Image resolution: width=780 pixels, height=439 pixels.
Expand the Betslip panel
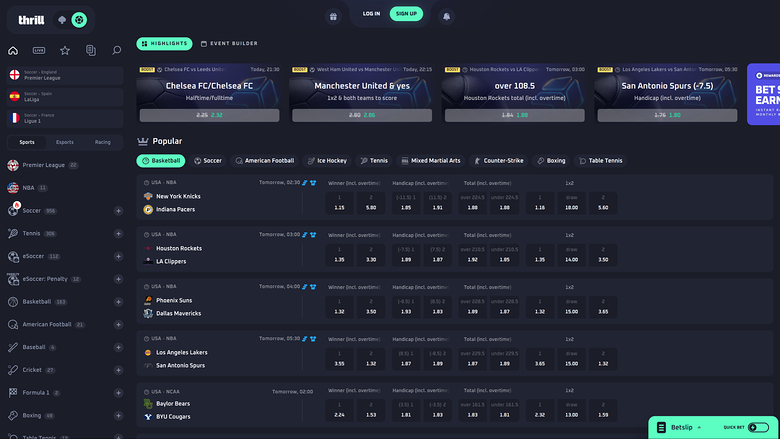(682, 428)
